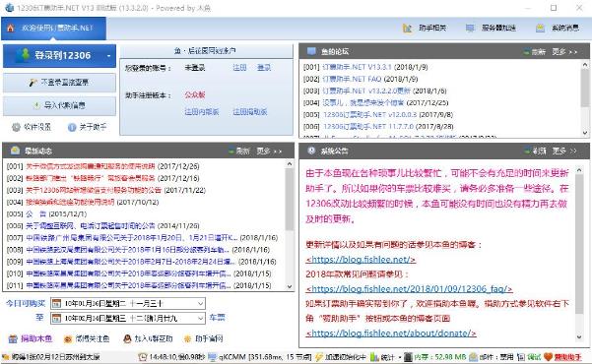This screenshot has width=592, height=364.
Task: Click 更多 in the 鱼的论坛 panel
Action: [564, 52]
